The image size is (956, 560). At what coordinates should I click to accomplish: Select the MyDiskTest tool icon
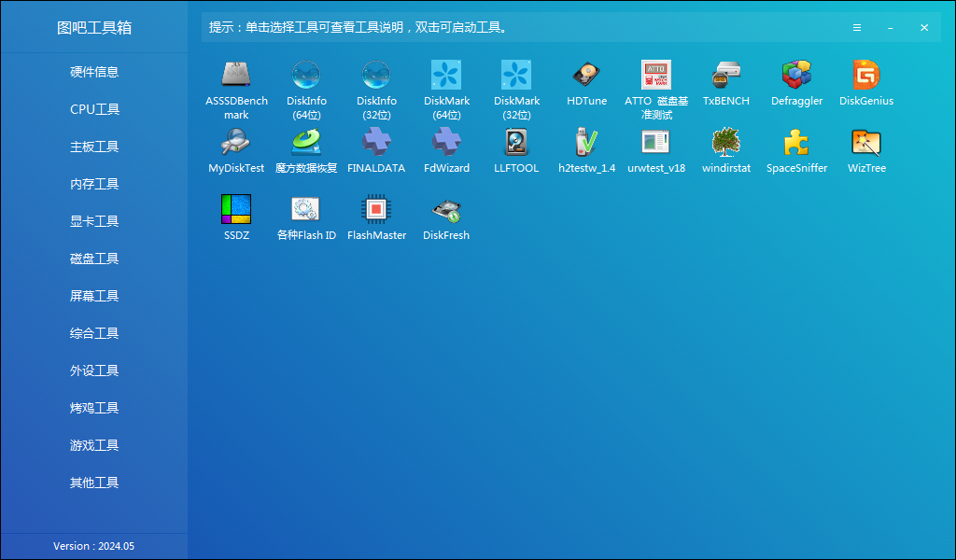(236, 142)
